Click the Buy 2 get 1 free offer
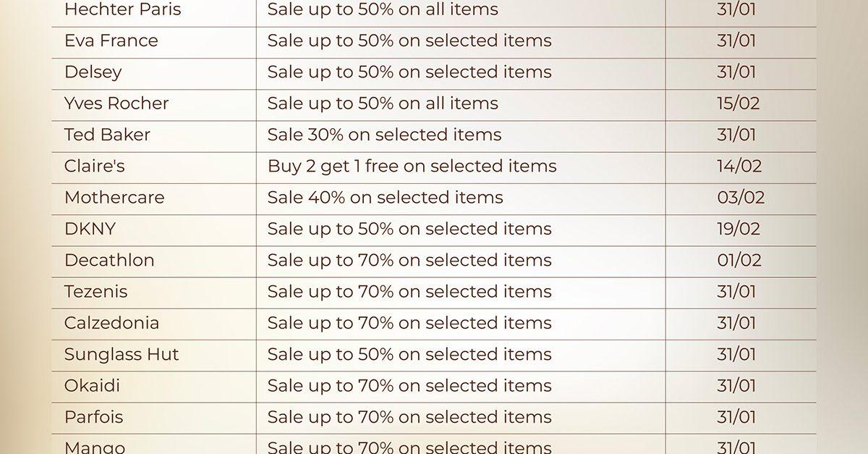Screen dimensions: 868x454 coord(412,167)
